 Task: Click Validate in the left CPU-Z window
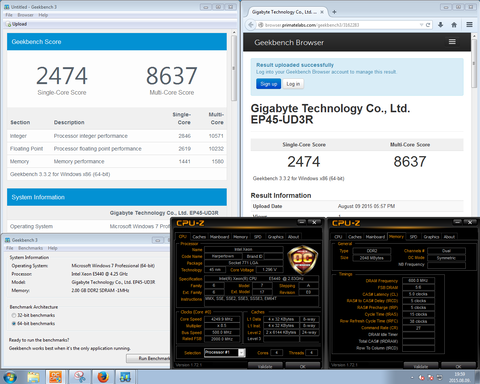pyautogui.click(x=265, y=366)
